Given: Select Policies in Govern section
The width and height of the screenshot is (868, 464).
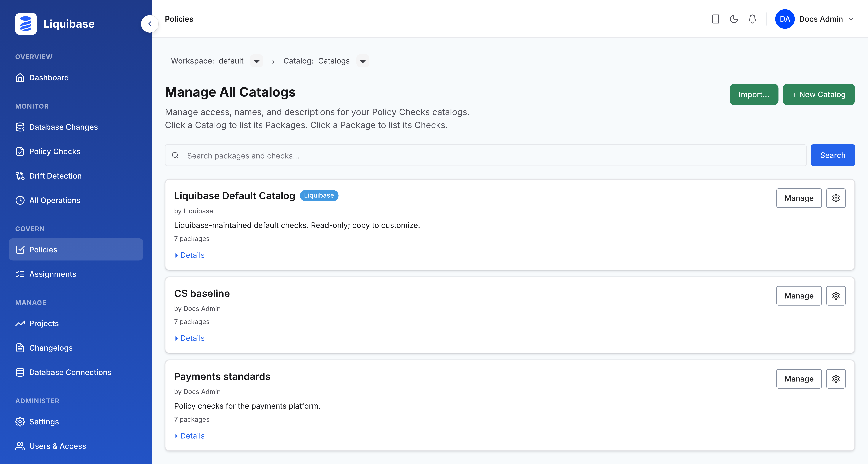Looking at the screenshot, I should (x=76, y=250).
